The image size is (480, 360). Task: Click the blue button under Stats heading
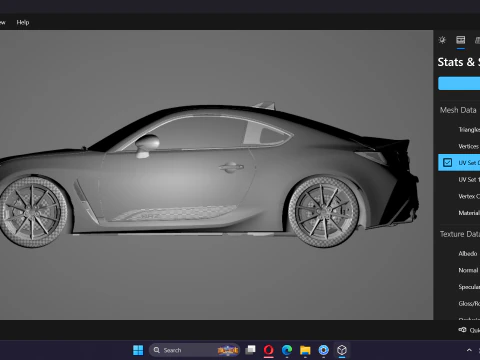pyautogui.click(x=459, y=83)
